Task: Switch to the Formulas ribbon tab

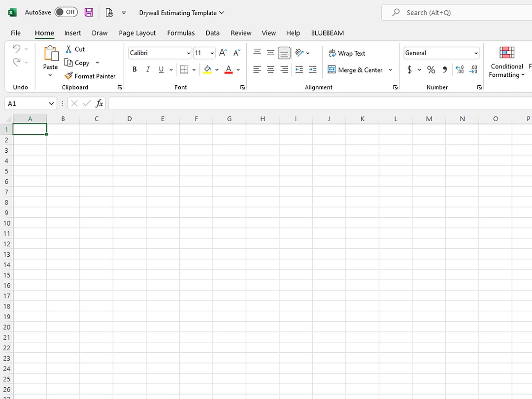Action: pyautogui.click(x=181, y=33)
